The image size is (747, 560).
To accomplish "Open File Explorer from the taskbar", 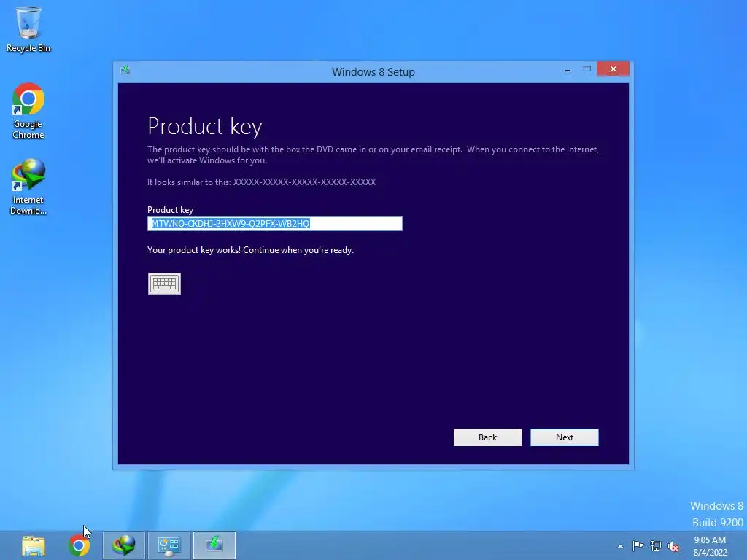I will coord(34,545).
